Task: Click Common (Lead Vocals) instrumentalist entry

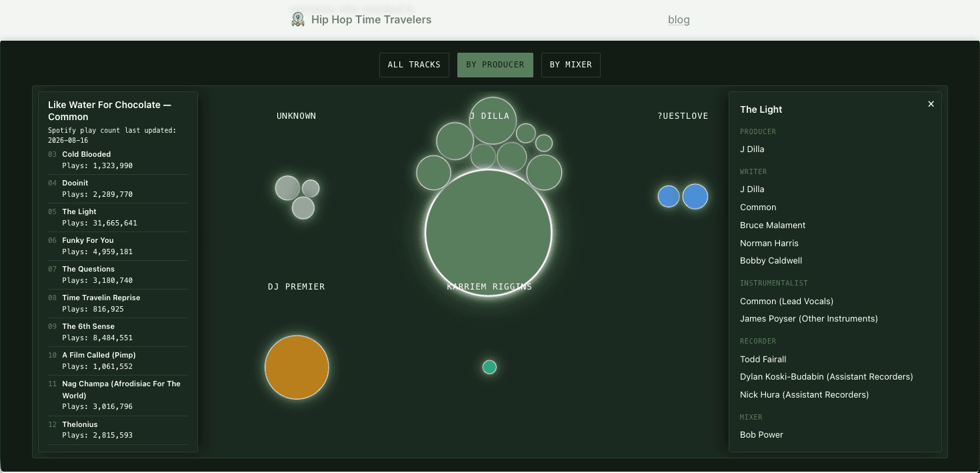Action: 787,302
